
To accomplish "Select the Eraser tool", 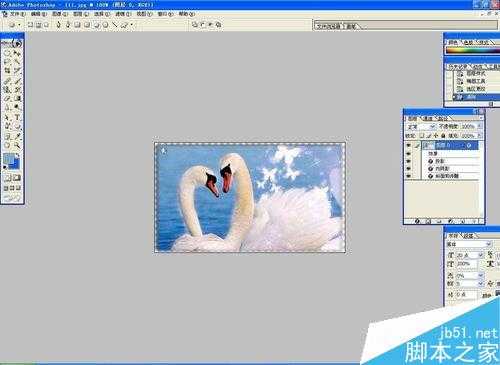I will (7, 98).
